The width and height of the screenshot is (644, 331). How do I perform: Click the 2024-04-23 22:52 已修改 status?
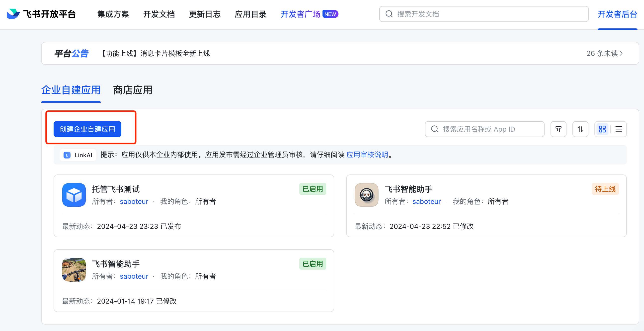click(x=431, y=226)
